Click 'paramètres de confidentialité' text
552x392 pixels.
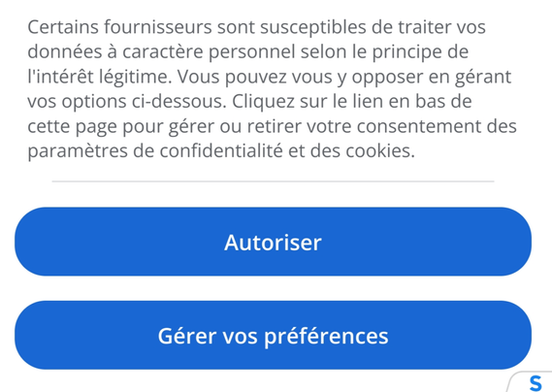(155, 151)
